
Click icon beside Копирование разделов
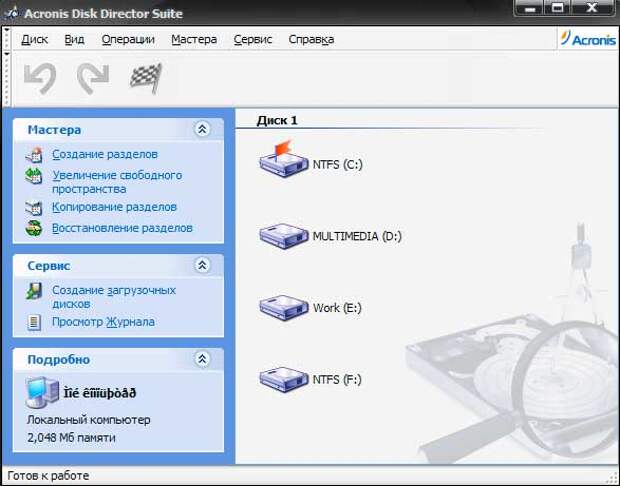34,208
